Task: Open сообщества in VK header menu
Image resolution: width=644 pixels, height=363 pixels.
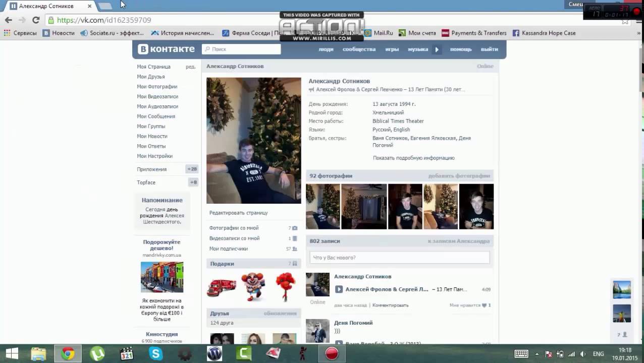Action: (359, 49)
